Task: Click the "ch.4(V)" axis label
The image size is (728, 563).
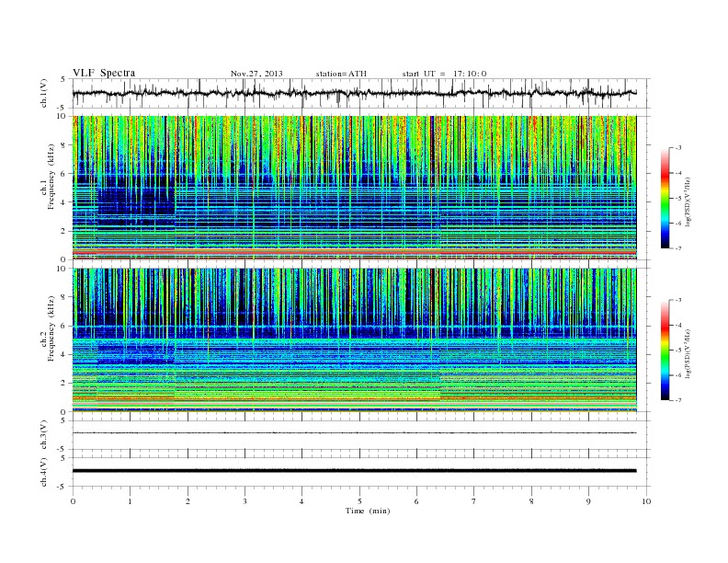Action: pyautogui.click(x=44, y=472)
